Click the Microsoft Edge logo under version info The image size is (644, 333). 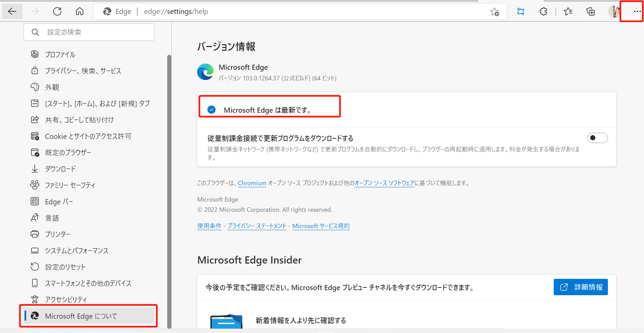[x=205, y=72]
